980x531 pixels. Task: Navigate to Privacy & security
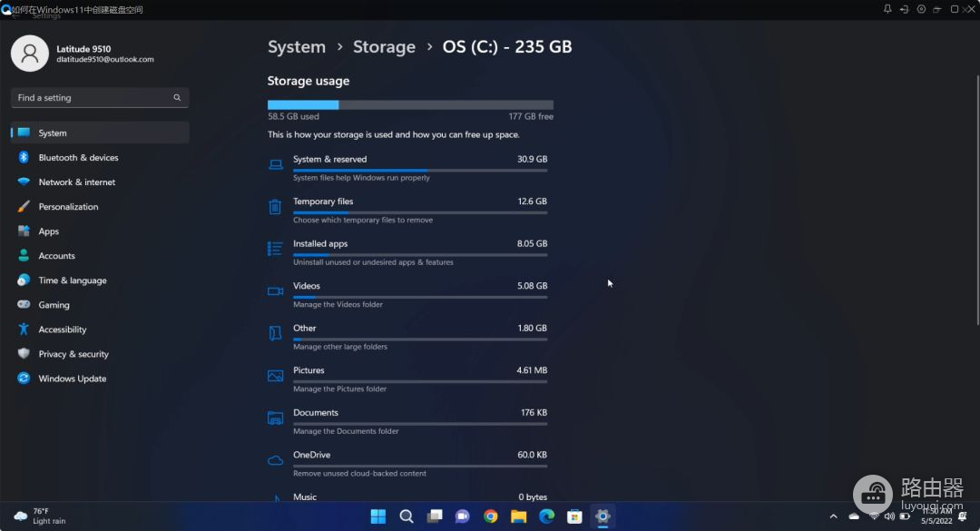coord(73,354)
